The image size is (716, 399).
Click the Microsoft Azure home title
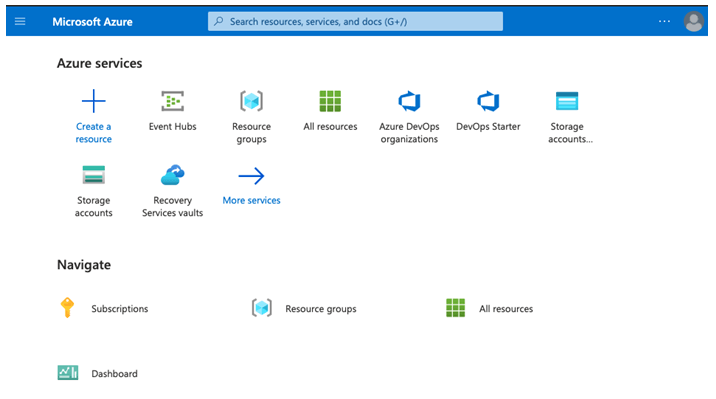tap(92, 22)
